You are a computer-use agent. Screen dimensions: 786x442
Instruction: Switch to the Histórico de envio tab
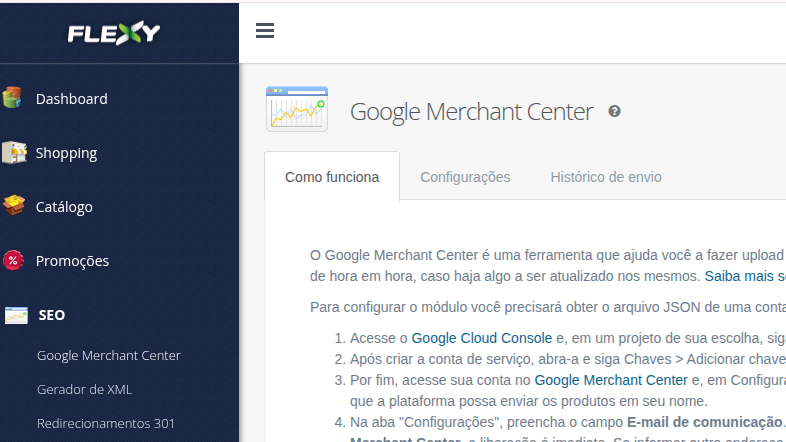pyautogui.click(x=606, y=177)
